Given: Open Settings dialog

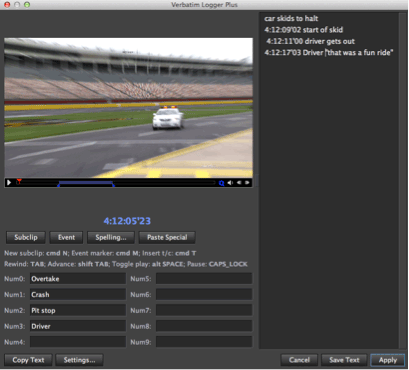Looking at the screenshot, I should point(79,360).
